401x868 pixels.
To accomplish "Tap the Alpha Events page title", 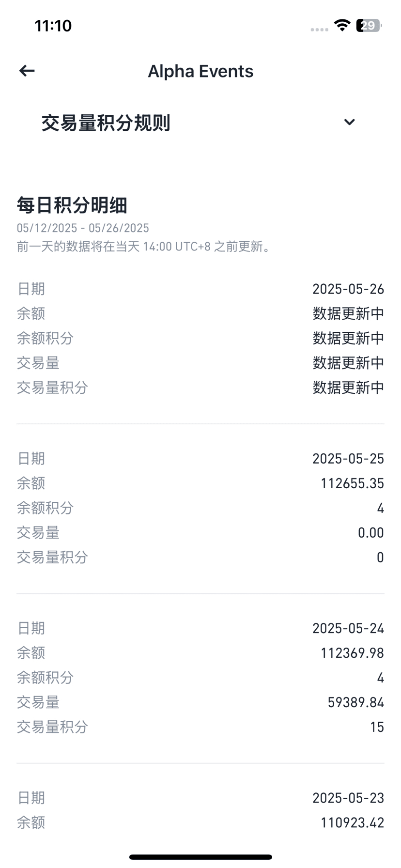I will [200, 71].
